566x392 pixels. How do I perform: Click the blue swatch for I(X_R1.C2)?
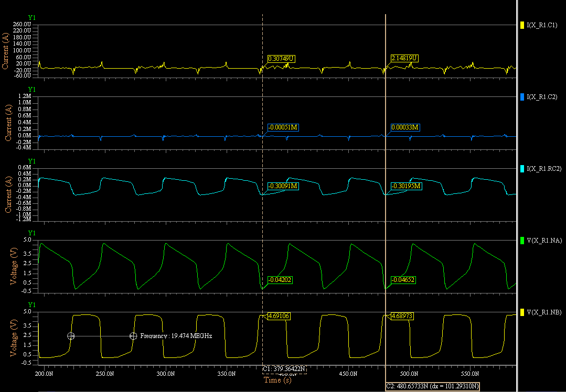point(522,97)
